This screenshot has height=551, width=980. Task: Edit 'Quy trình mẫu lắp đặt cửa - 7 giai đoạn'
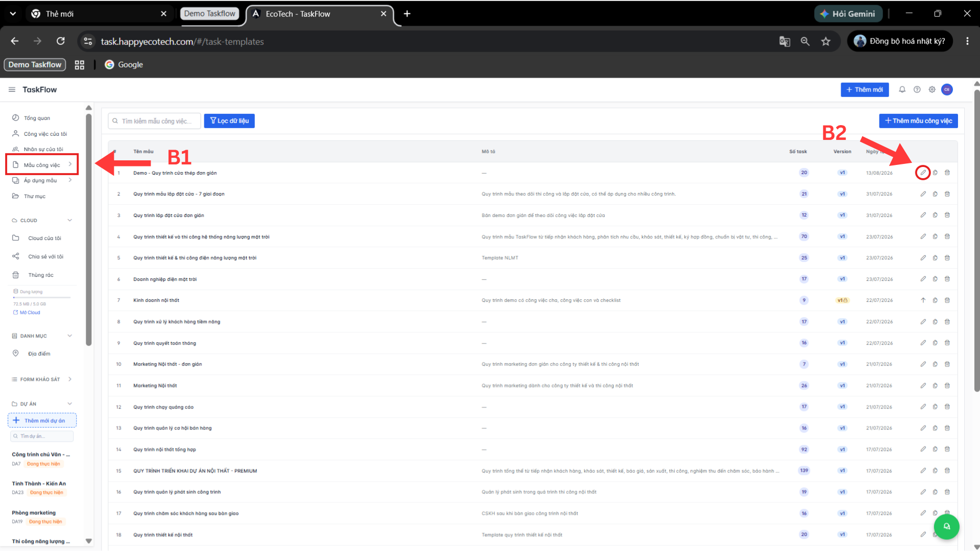(x=923, y=194)
